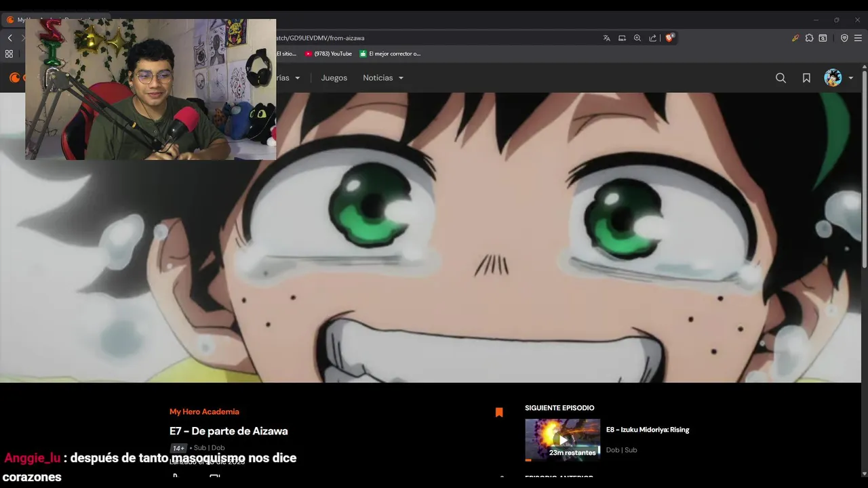Open the user profile avatar menu
This screenshot has height=488, width=868.
click(833, 78)
